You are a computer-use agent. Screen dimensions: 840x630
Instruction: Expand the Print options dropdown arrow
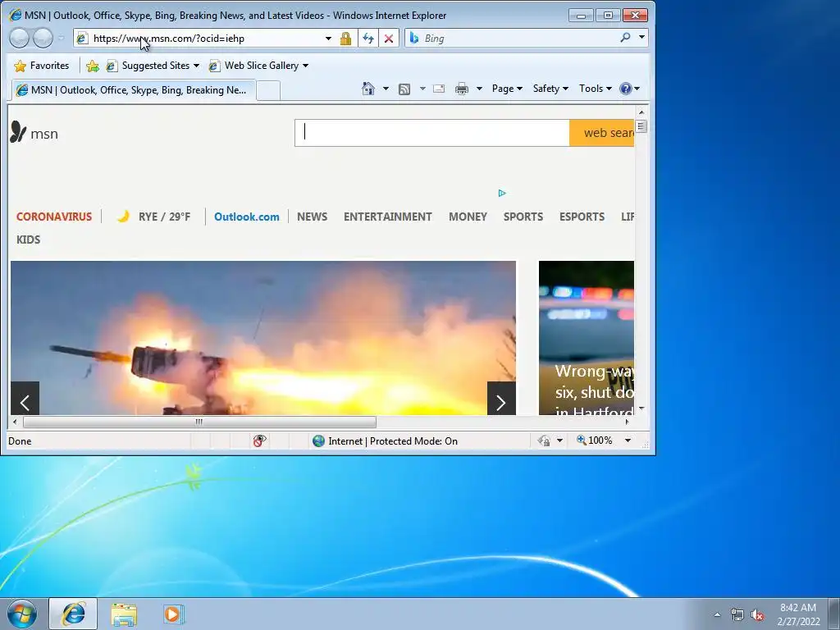(x=479, y=89)
